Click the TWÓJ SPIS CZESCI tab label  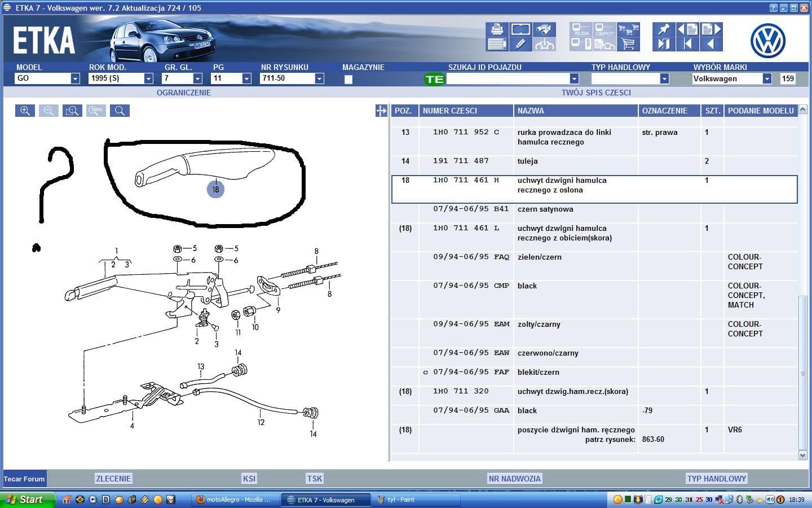coord(596,93)
